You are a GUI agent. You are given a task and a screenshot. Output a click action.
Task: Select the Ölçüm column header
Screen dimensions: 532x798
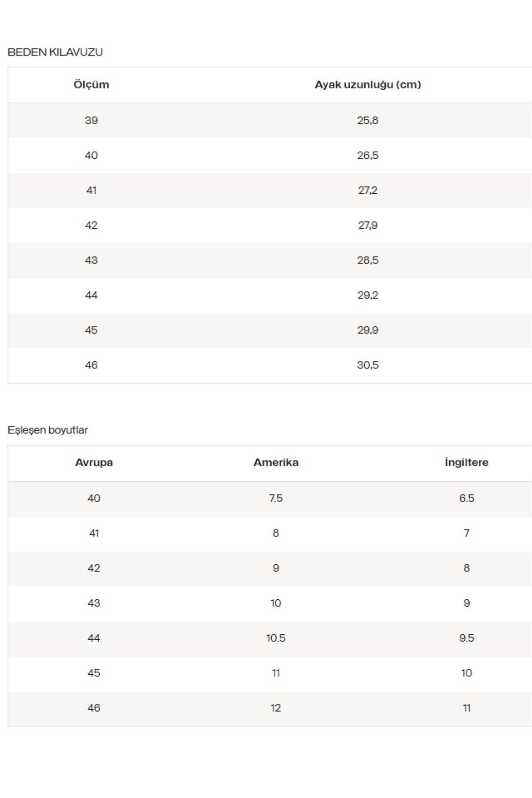click(x=91, y=85)
